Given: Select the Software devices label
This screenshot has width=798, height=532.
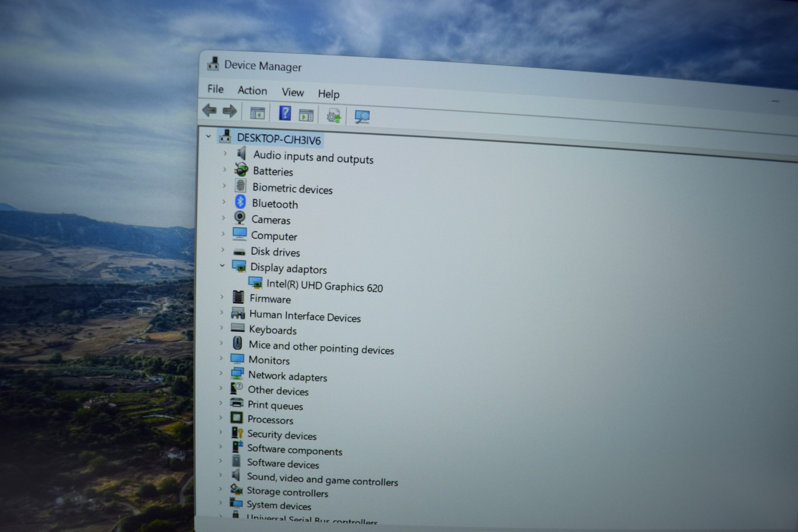Looking at the screenshot, I should [283, 463].
